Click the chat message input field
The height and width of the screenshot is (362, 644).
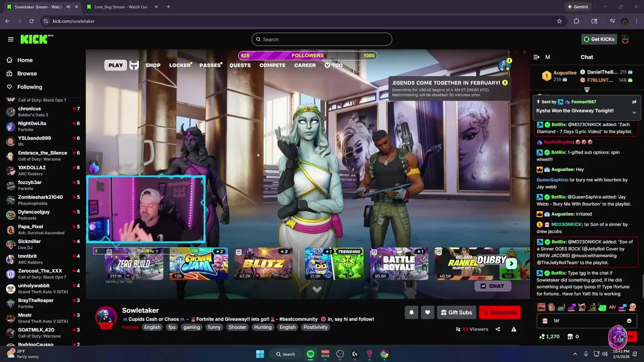tap(586, 321)
